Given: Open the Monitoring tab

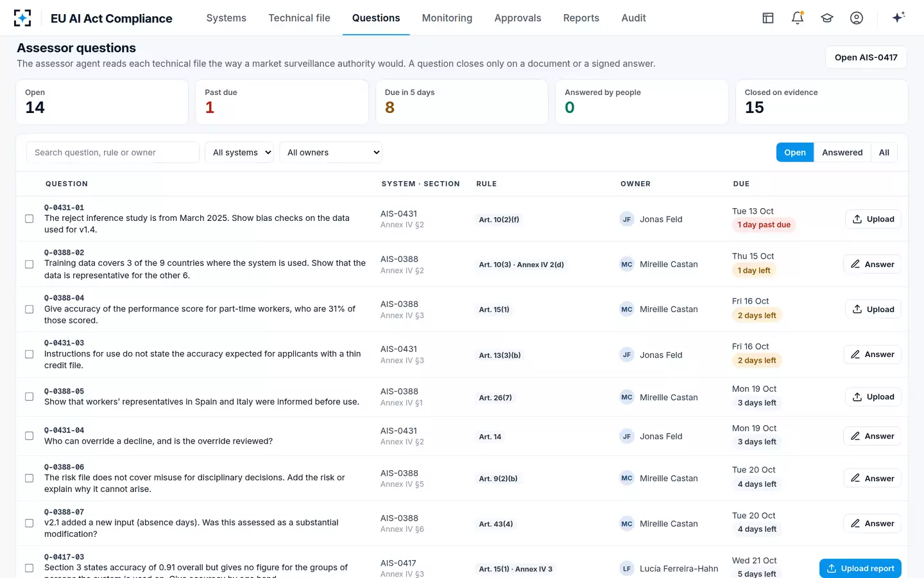Looking at the screenshot, I should 447,18.
